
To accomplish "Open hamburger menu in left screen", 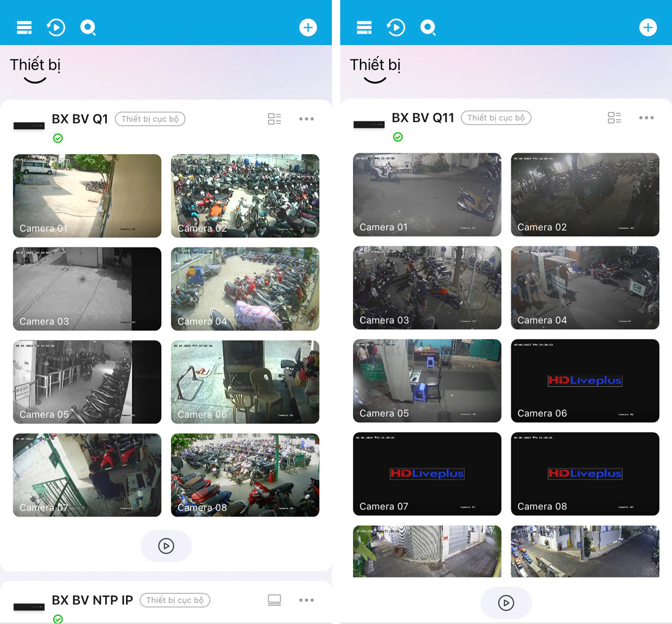I will coord(24,28).
